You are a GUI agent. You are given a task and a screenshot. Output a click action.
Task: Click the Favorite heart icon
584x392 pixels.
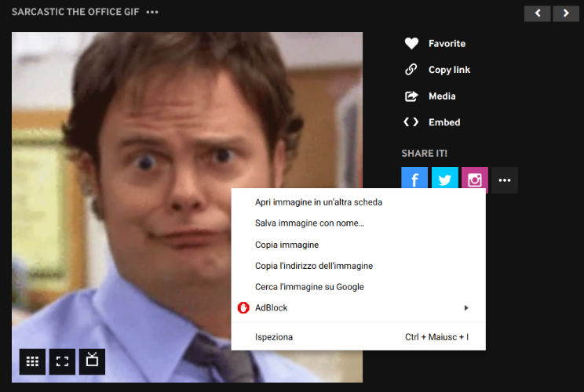point(411,44)
